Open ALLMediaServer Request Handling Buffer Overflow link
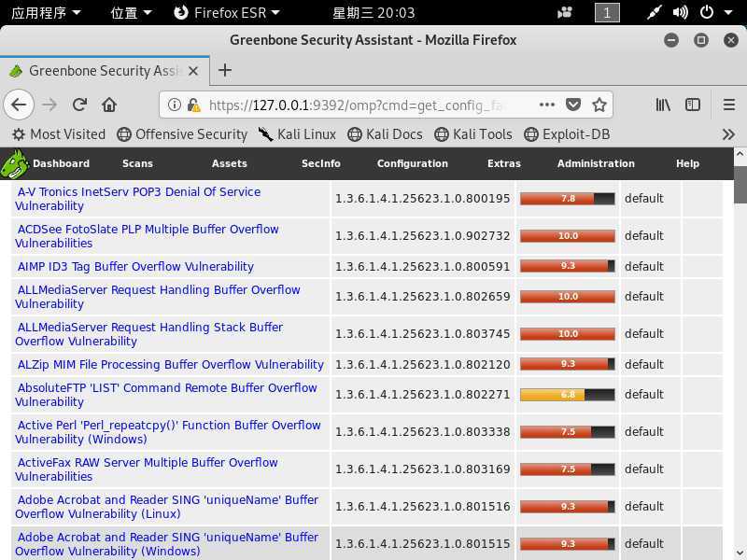 click(x=157, y=297)
